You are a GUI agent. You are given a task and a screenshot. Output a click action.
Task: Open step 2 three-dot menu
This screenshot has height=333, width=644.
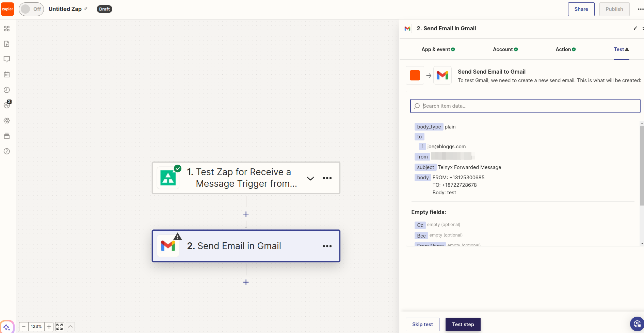327,246
